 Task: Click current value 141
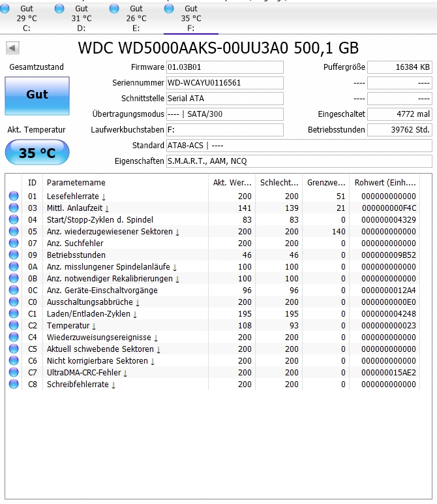coord(245,208)
